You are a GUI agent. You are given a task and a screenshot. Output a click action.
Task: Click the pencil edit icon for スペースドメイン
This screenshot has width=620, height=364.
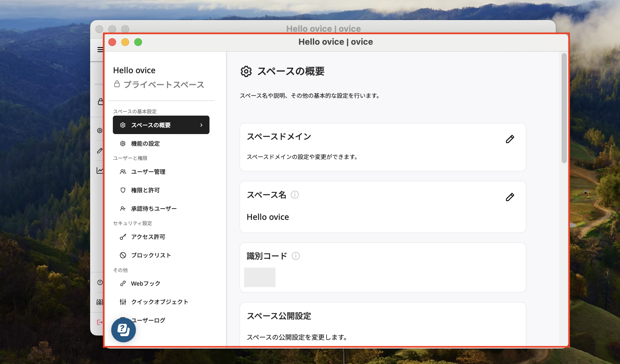point(510,139)
